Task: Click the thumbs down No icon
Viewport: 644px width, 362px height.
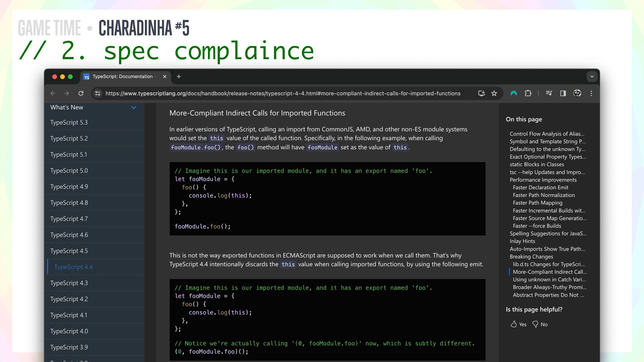Action: pyautogui.click(x=535, y=324)
